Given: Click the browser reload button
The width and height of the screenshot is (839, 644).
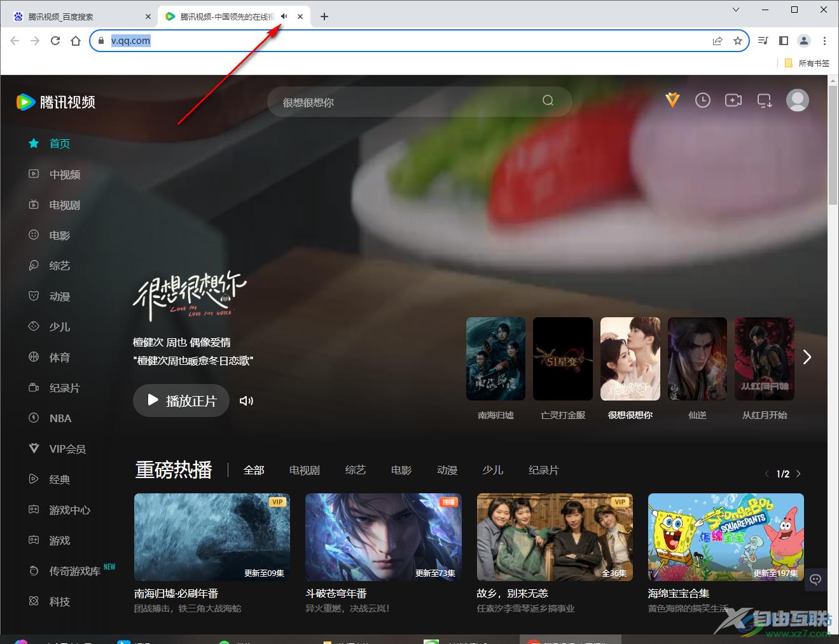Looking at the screenshot, I should click(x=55, y=41).
